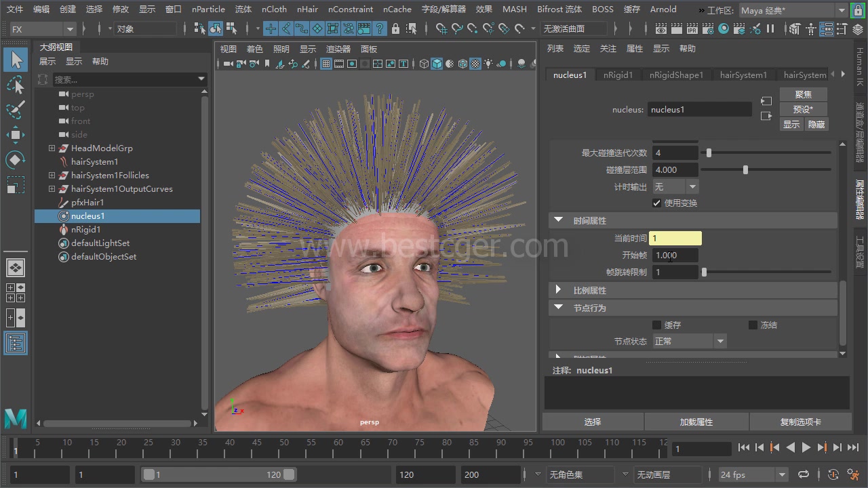
Task: Choose the Lasso select tool
Action: tap(15, 85)
